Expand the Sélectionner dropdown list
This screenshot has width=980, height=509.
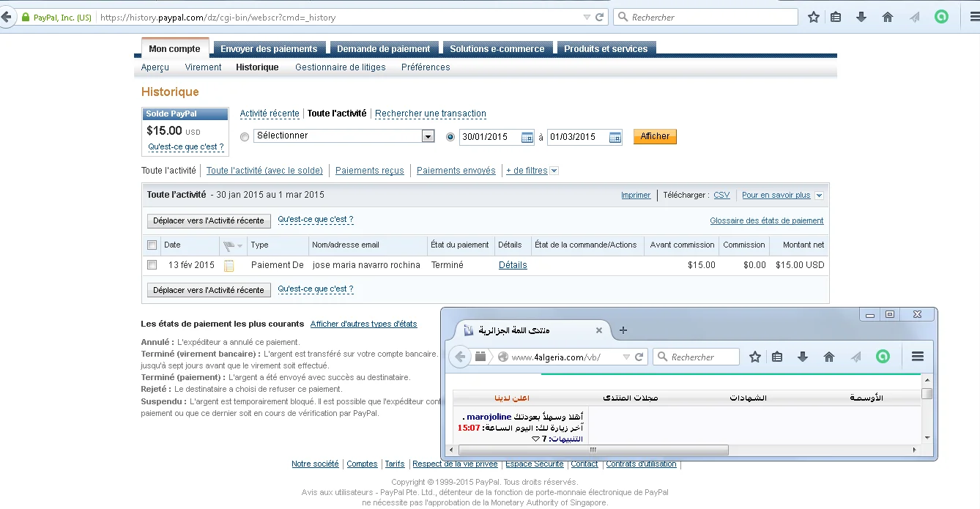click(x=428, y=136)
